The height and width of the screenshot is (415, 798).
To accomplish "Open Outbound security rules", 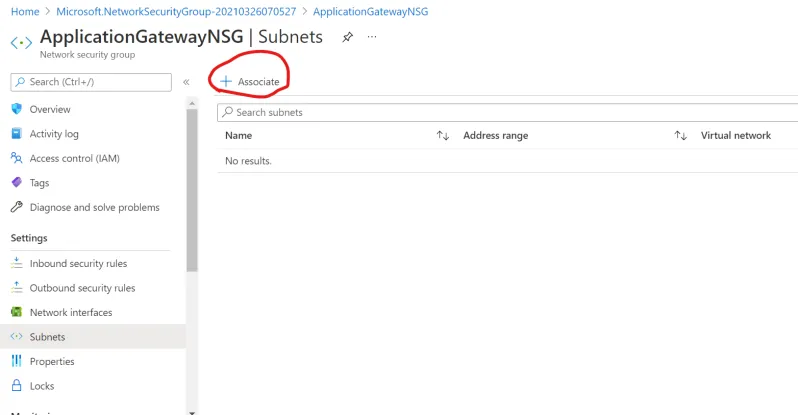I will (x=82, y=287).
